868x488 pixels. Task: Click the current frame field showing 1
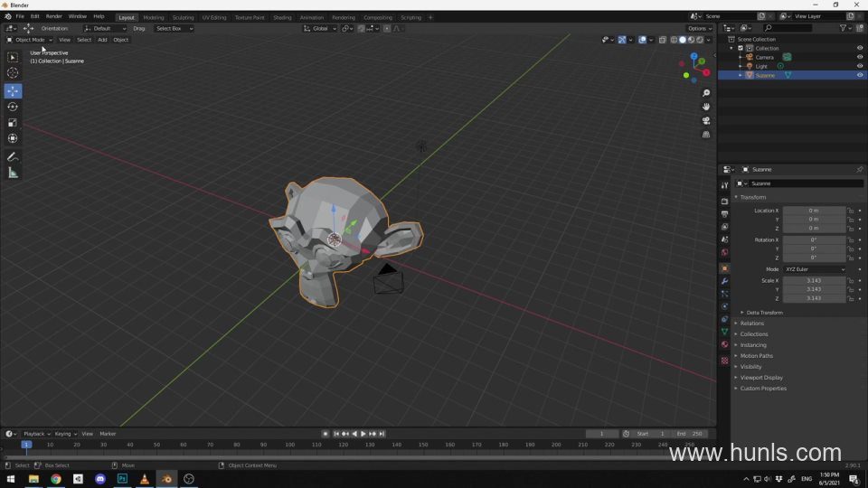click(602, 434)
